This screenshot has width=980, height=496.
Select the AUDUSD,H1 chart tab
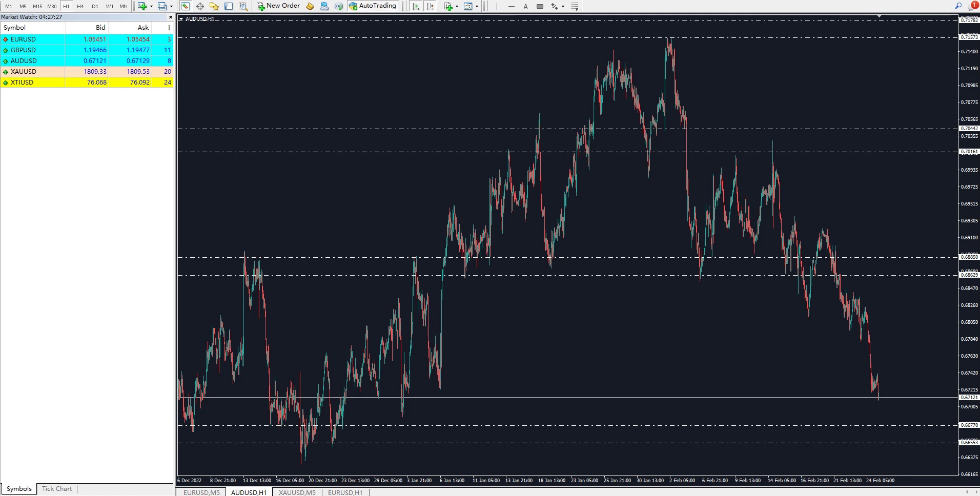(249, 492)
